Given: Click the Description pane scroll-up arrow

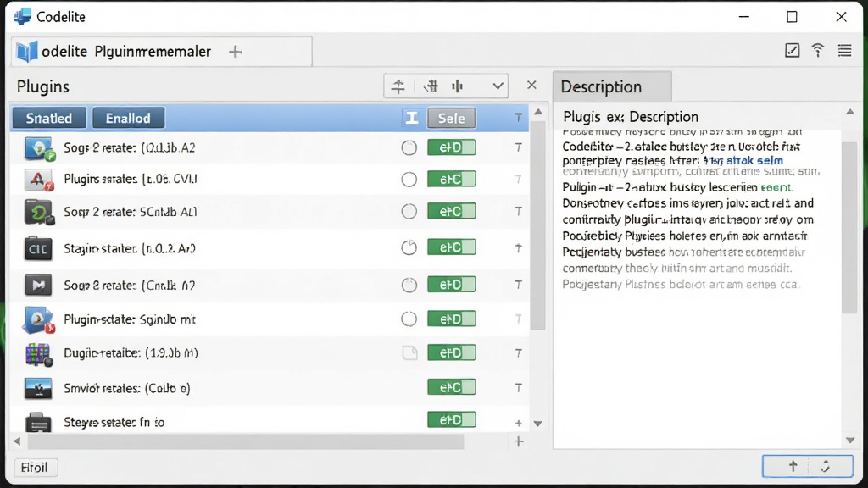Looking at the screenshot, I should [x=849, y=112].
